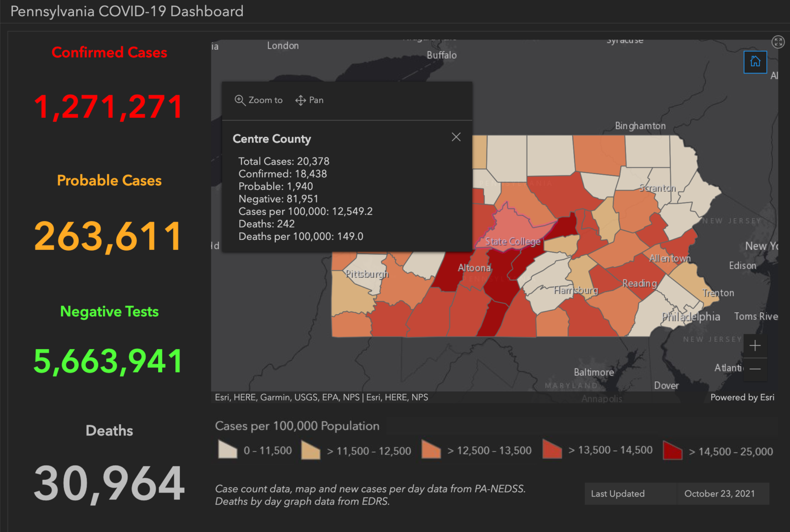Click the Reading label on the map
Screen dimensions: 790x532
coord(639,283)
